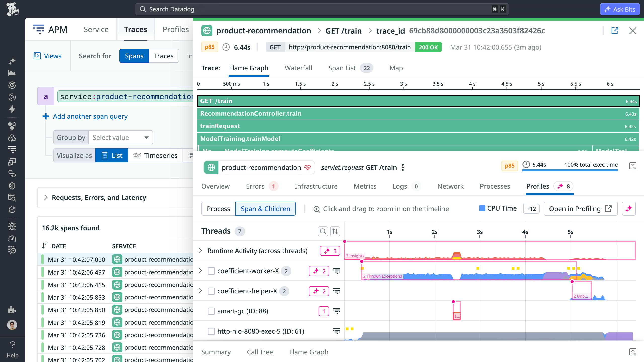Open the Group by Select value dropdown
The image size is (644, 362).
point(120,137)
